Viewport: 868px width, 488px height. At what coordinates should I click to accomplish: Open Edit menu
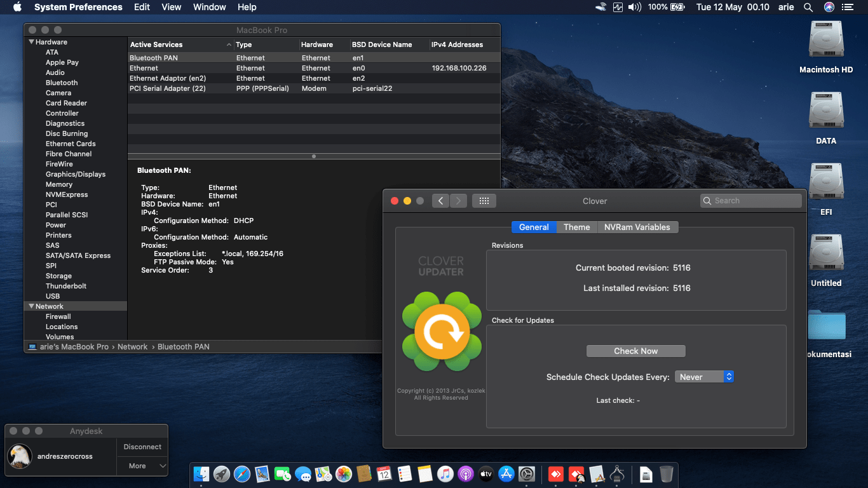point(142,8)
